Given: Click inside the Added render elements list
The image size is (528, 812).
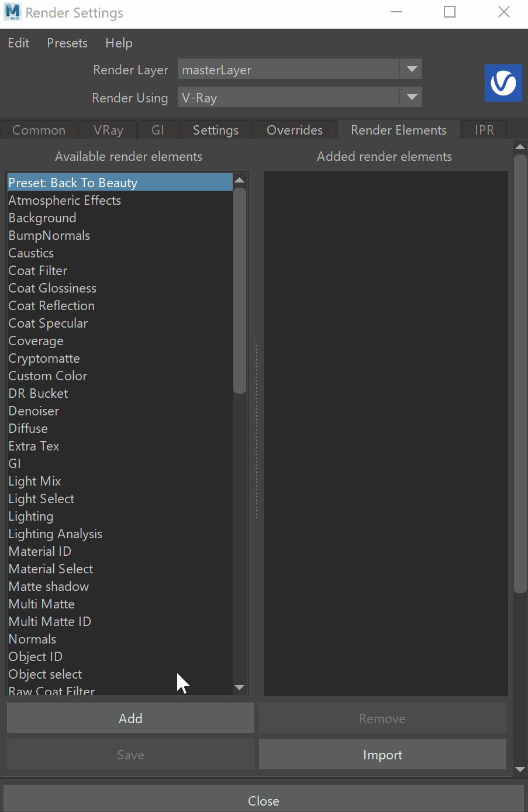Looking at the screenshot, I should click(386, 433).
